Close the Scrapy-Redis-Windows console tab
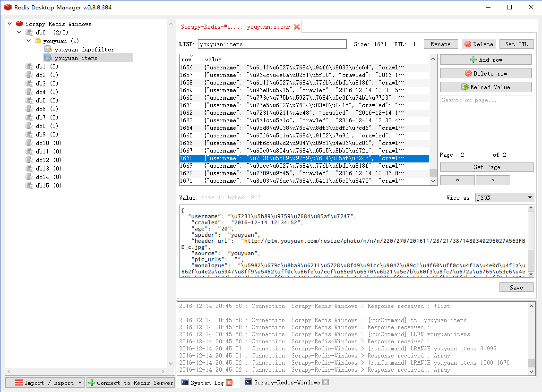542x392 pixels. tap(326, 382)
